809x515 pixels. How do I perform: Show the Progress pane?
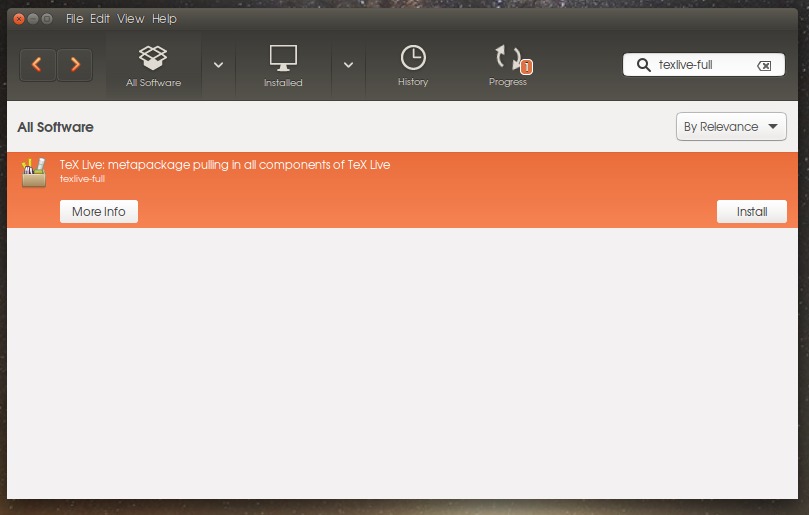(x=508, y=65)
